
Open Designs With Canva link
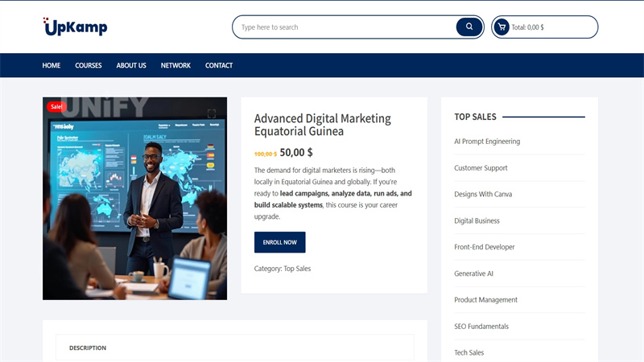point(483,194)
